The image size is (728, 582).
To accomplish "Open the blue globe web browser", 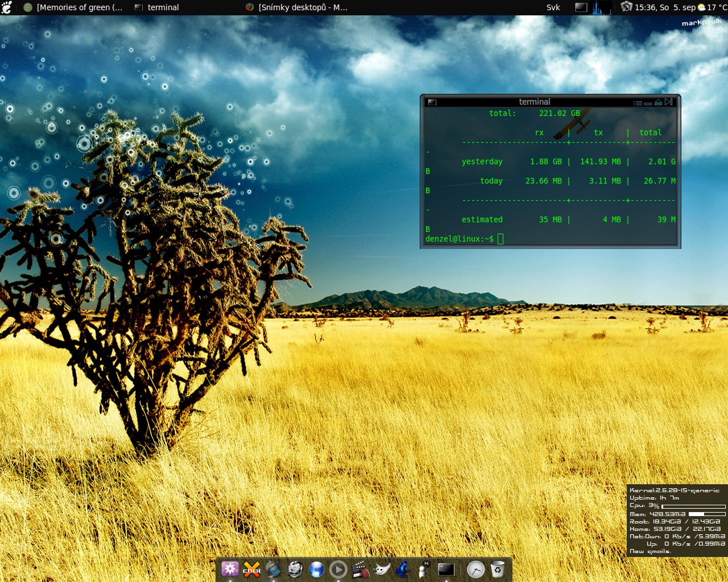I will [x=317, y=569].
